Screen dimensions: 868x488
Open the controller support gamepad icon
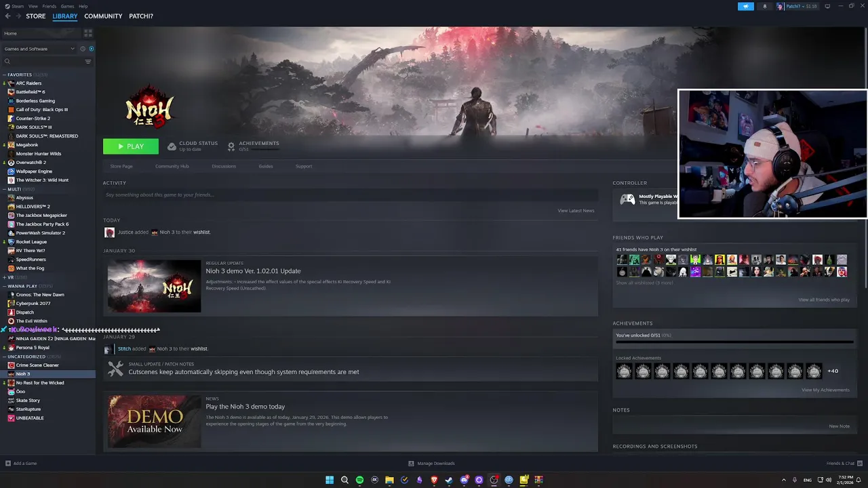(627, 199)
